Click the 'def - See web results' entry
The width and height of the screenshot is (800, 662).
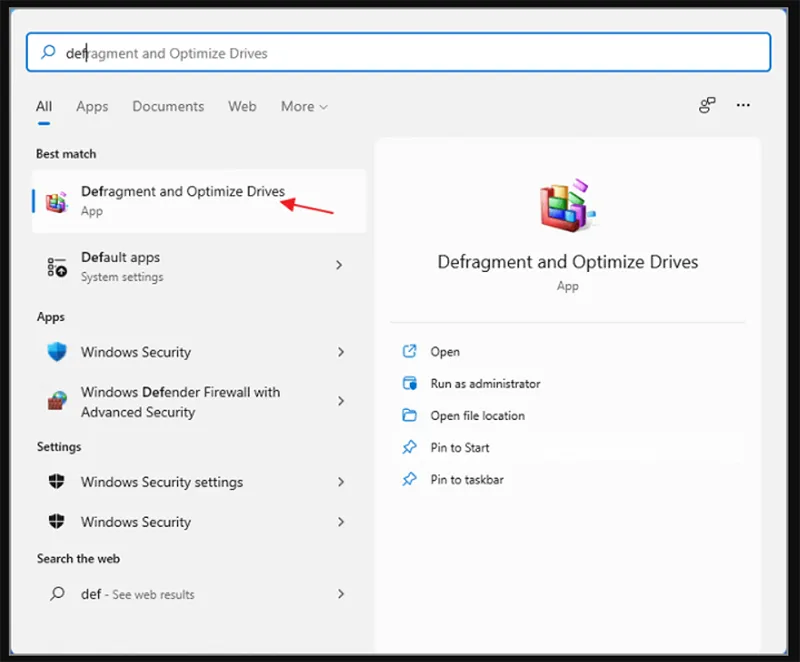(199, 594)
